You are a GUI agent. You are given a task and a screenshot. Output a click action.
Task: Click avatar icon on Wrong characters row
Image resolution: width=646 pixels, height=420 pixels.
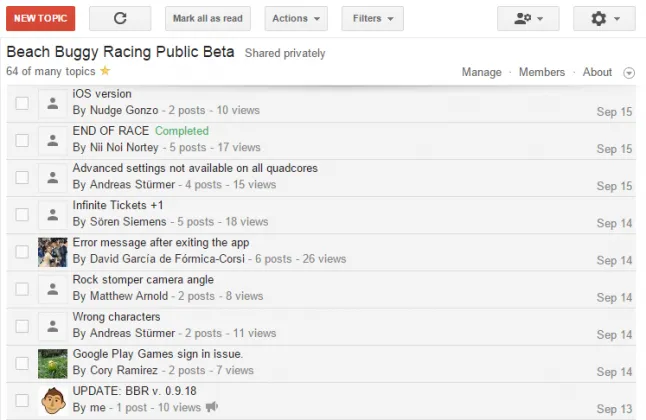tap(53, 326)
